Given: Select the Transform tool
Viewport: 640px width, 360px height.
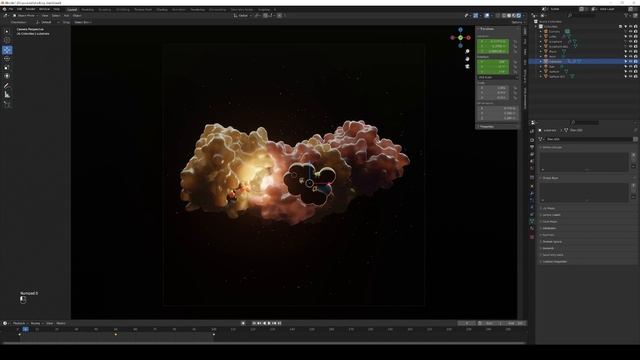Looking at the screenshot, I should click(x=7, y=76).
